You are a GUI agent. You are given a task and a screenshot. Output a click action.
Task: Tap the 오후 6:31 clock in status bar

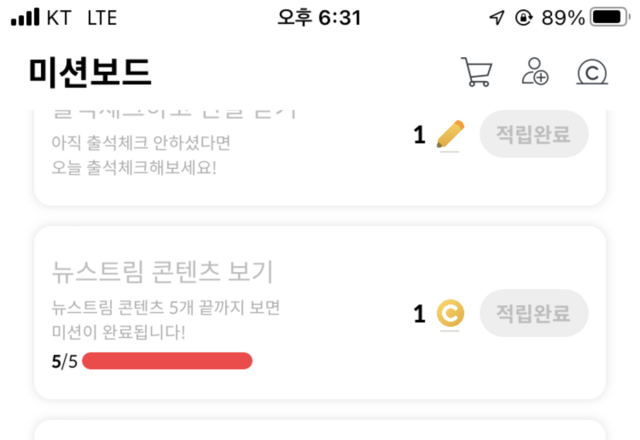[319, 18]
